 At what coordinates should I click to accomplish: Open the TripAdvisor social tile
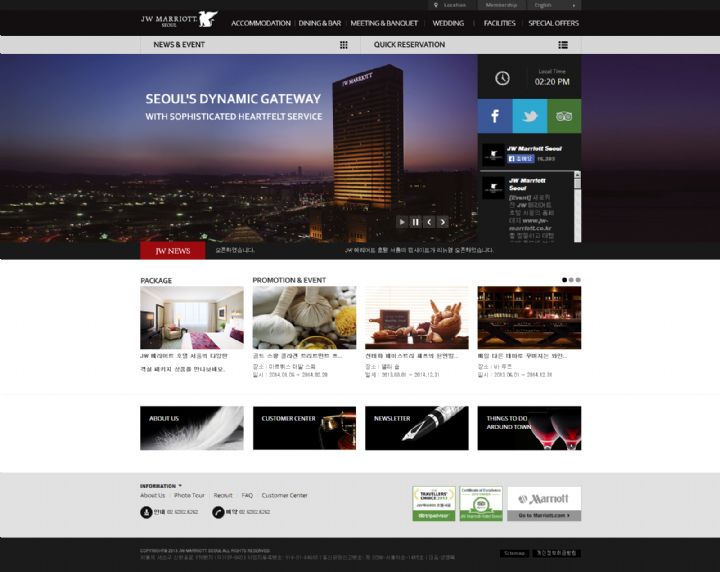click(564, 116)
